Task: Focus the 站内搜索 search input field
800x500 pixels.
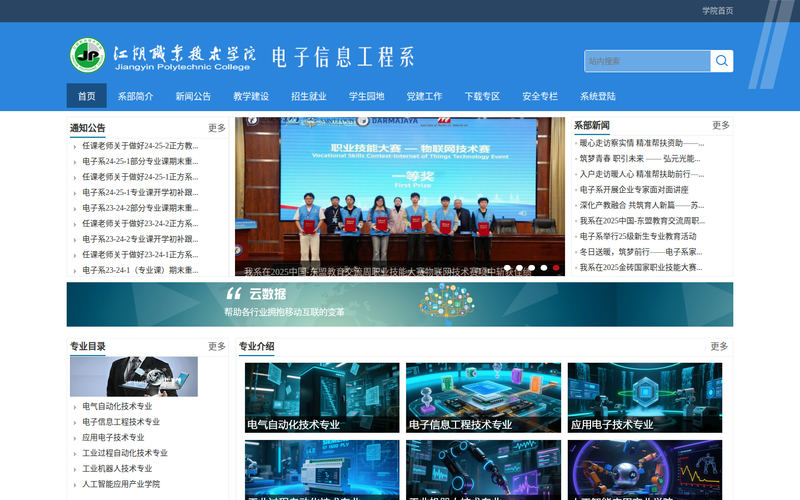Action: [x=647, y=61]
